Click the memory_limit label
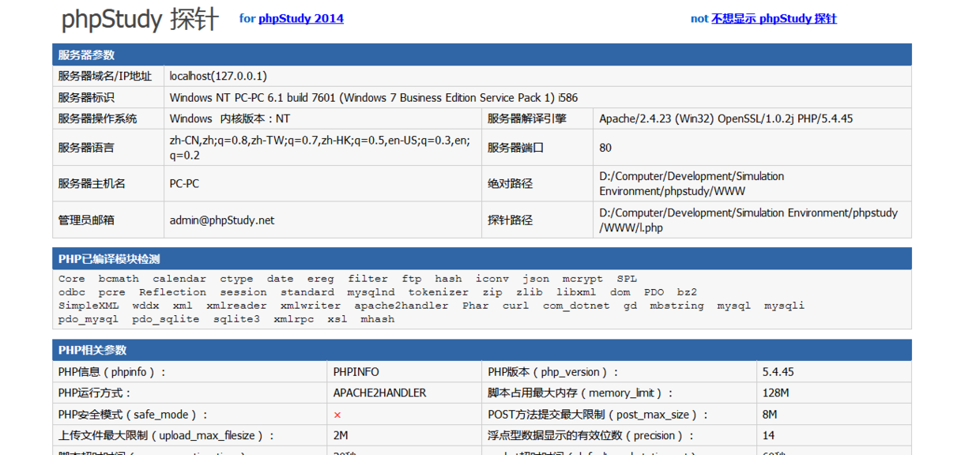Image resolution: width=980 pixels, height=455 pixels. click(x=581, y=393)
